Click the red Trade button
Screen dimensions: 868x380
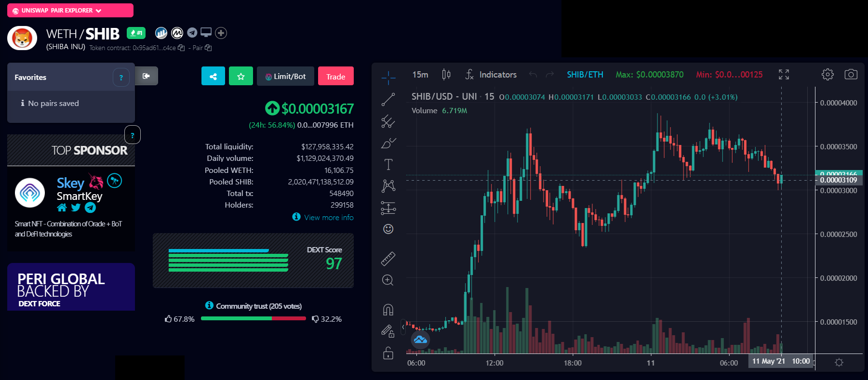coord(335,77)
